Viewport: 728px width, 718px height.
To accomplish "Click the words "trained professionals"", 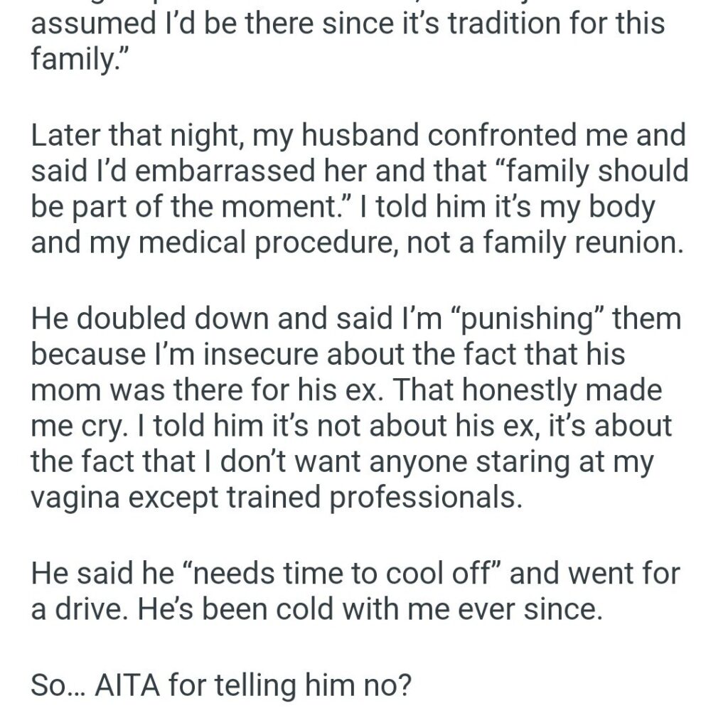I will pos(369,496).
